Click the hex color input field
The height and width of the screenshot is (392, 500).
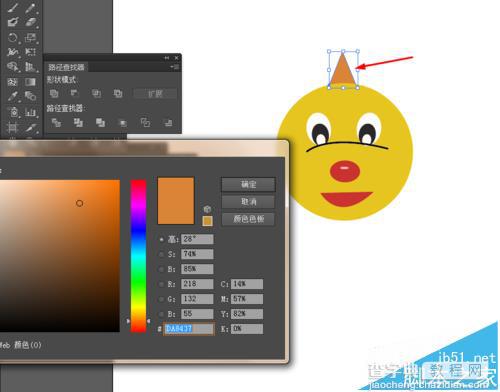(x=189, y=329)
